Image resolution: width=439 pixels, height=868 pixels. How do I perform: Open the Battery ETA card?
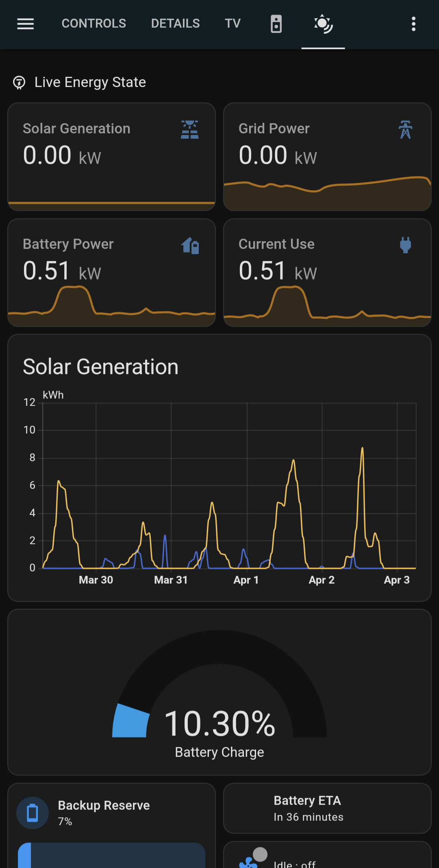click(x=327, y=808)
